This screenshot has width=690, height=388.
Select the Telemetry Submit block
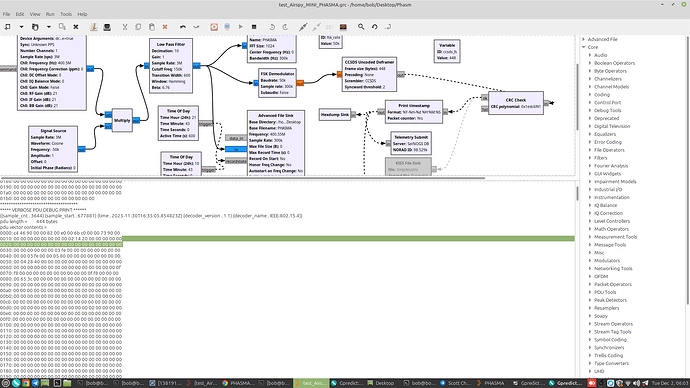coord(411,143)
